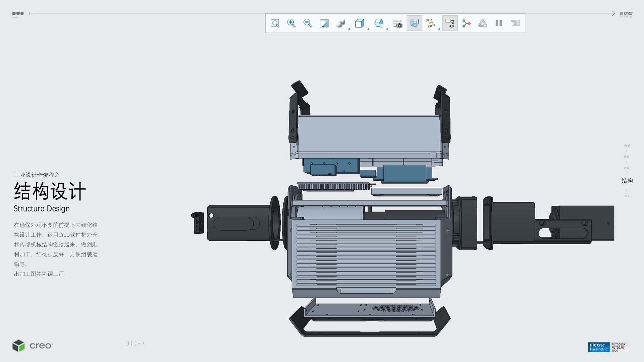Click the Refit zoom-to-window icon
Screen dimensions: 644x362
tap(275, 23)
